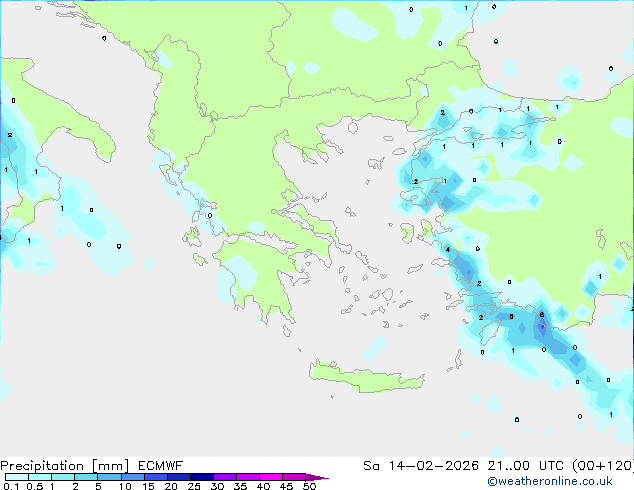Viewport: 634px width, 490px height.
Task: Select the 'Precipitation [mm]' title text
Action: pos(65,466)
